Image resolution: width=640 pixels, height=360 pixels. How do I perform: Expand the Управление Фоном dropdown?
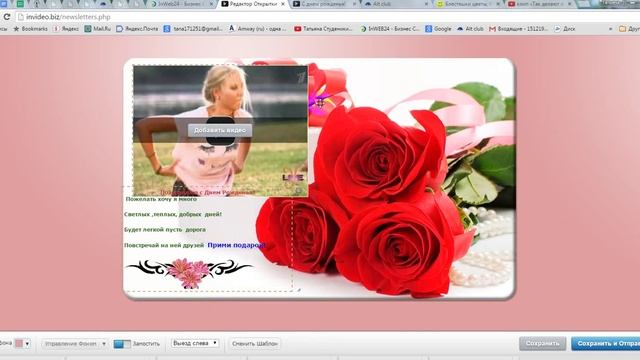pos(74,344)
